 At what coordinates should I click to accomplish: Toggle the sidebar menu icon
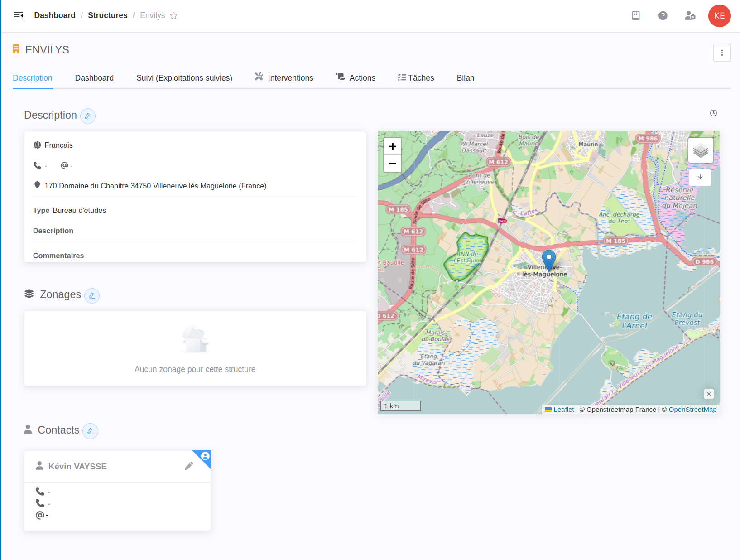point(18,16)
